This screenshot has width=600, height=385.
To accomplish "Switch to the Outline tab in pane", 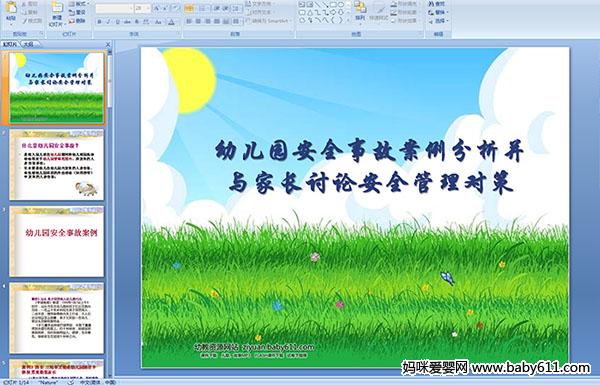I will tap(28, 44).
